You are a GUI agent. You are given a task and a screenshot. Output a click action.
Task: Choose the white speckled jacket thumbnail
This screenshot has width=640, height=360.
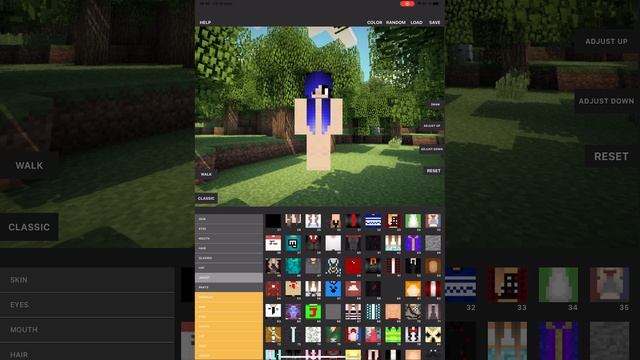click(x=313, y=334)
